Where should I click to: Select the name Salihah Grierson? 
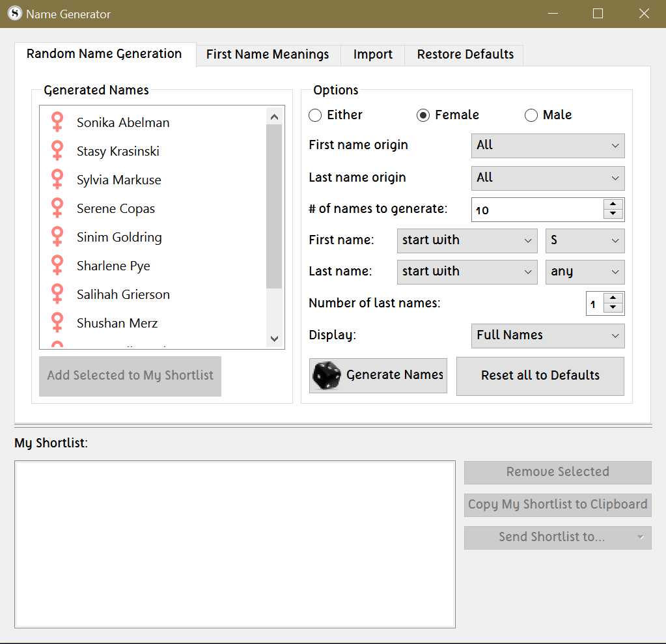(x=123, y=295)
